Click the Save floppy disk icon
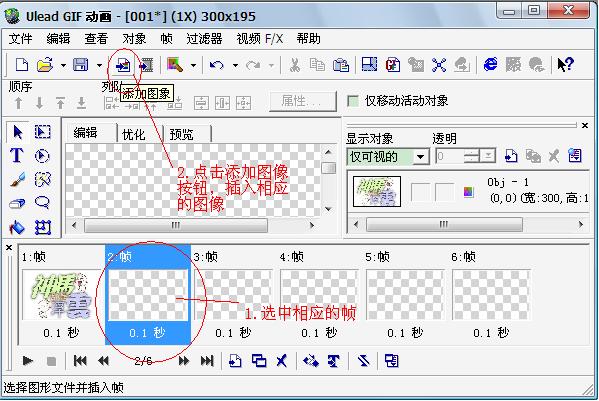Image resolution: width=599 pixels, height=401 pixels. (81, 65)
